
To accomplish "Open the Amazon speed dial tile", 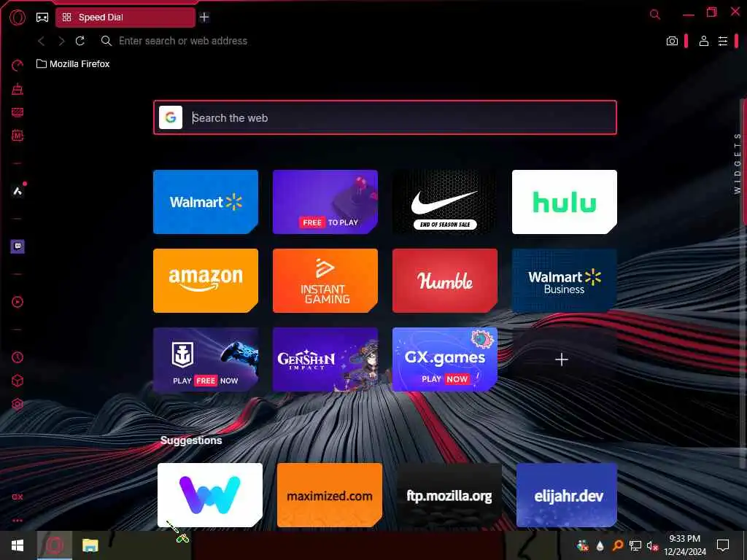I will tap(205, 281).
